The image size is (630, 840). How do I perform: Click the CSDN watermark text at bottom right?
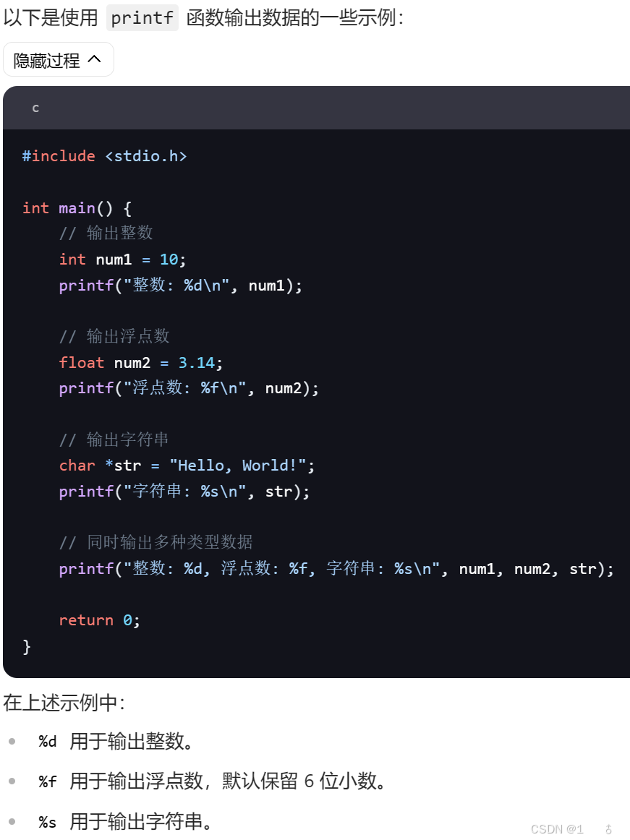[557, 829]
